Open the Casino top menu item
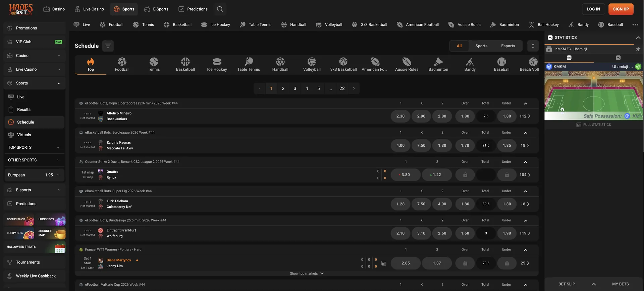Viewport: 644px width, 291px height. pos(54,9)
